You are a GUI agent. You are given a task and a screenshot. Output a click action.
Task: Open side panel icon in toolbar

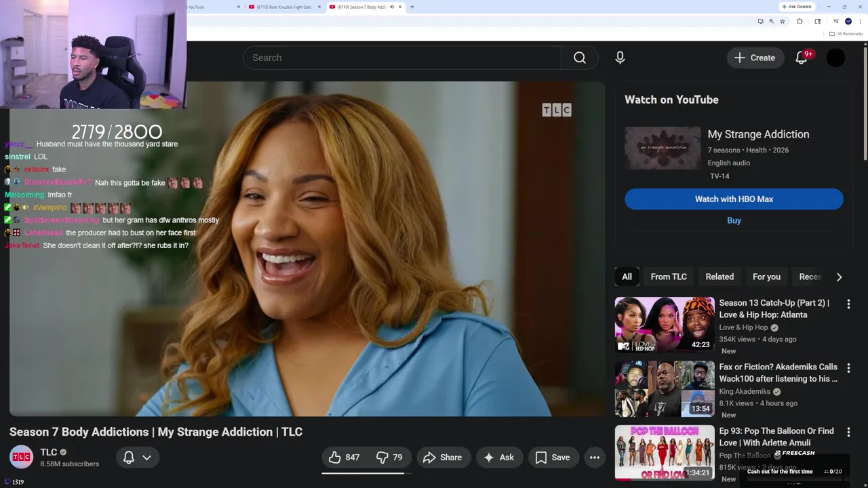(x=818, y=21)
